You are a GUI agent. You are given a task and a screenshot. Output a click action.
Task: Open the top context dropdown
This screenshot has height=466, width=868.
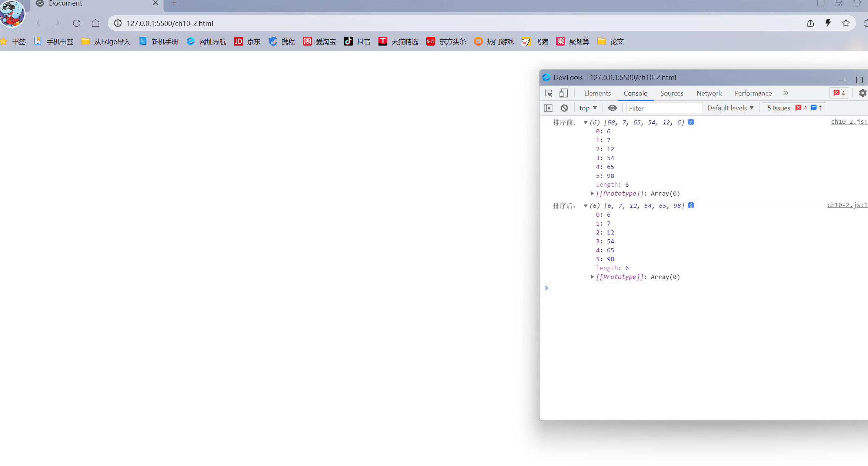tap(588, 108)
